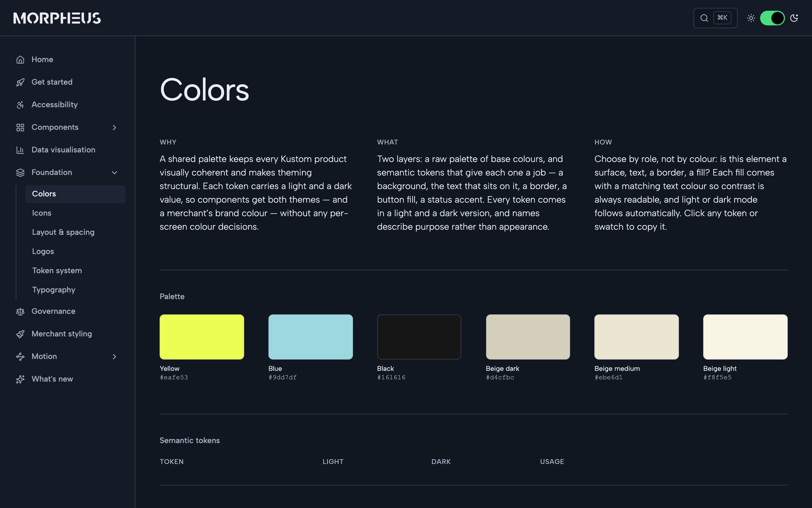
Task: Click the Components grid icon
Action: 20,127
